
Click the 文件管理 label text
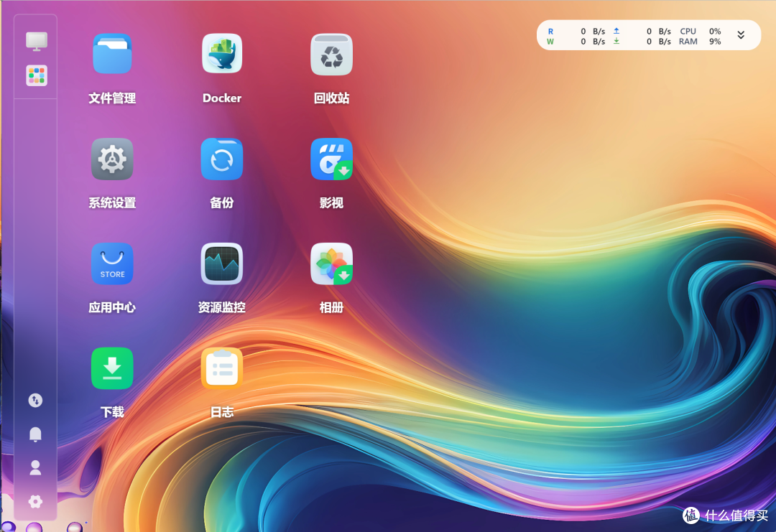pyautogui.click(x=112, y=98)
